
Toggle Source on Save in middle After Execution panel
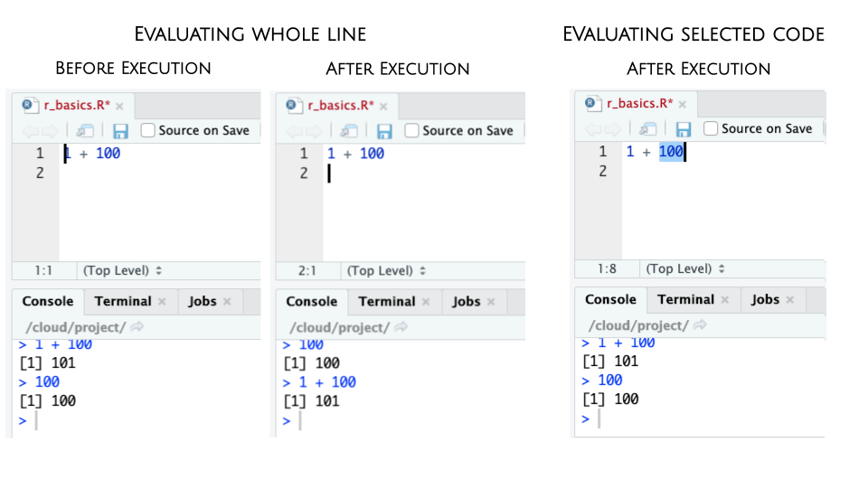411,130
